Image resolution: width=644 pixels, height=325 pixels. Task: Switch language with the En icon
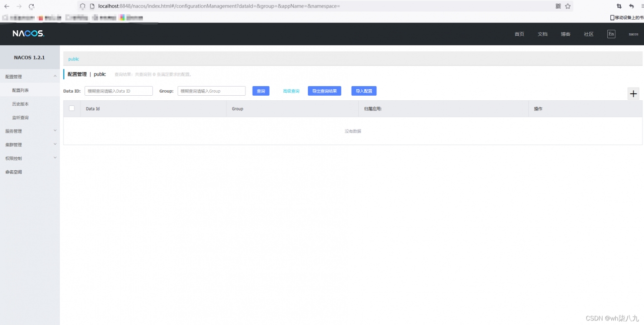pos(611,34)
